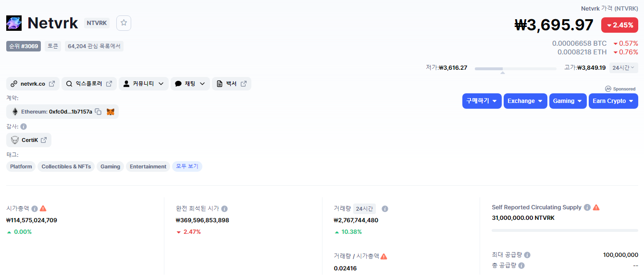The height and width of the screenshot is (280, 644).
Task: Open the Earn Crypto menu
Action: (x=613, y=101)
